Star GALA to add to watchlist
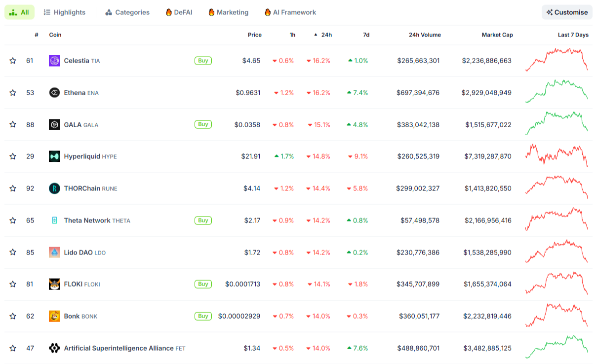Image resolution: width=597 pixels, height=364 pixels. [13, 125]
